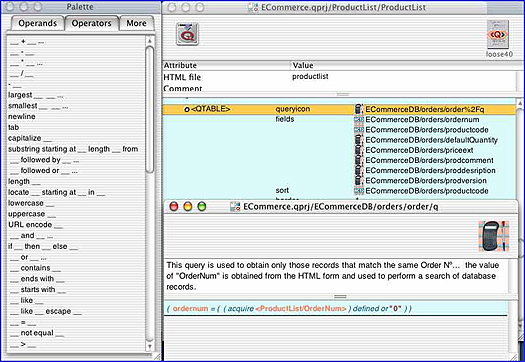Pick the 'URL encode' operator

coord(35,225)
